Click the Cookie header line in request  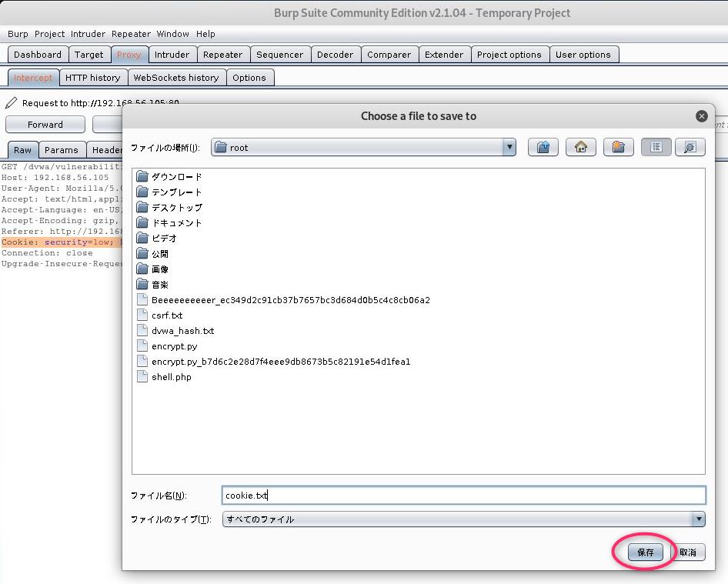[62, 242]
